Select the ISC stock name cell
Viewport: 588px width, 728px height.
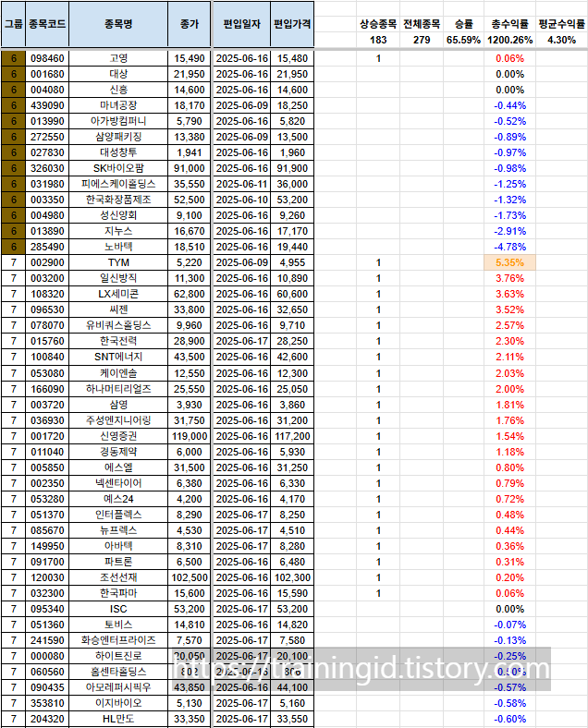pos(118,609)
